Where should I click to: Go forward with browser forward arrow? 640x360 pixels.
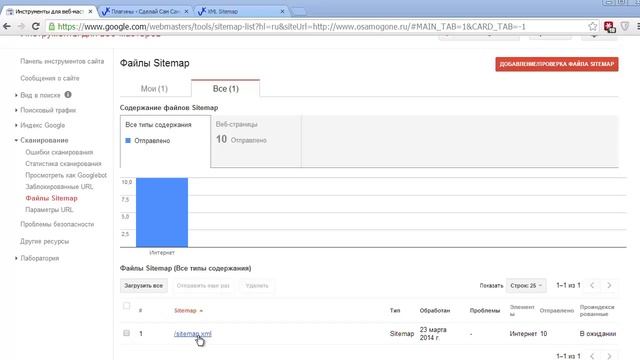[21, 27]
